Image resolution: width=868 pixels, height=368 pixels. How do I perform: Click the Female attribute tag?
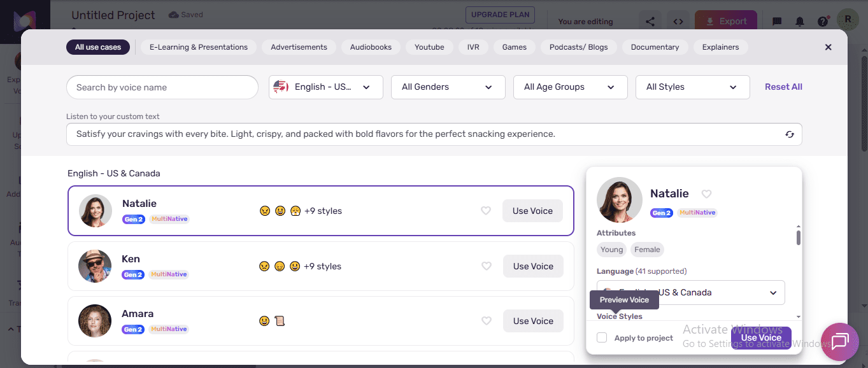tap(647, 250)
